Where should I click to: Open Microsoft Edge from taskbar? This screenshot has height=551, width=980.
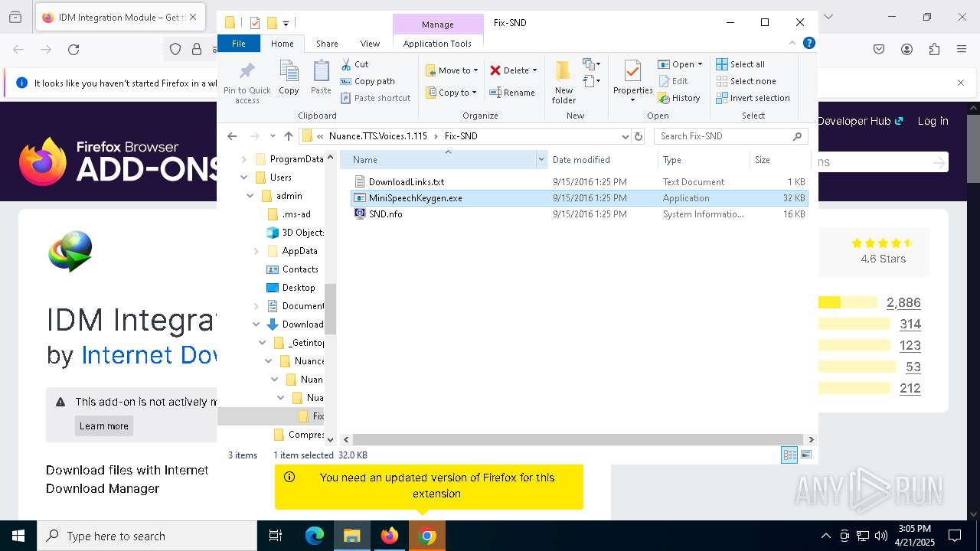[x=315, y=536]
